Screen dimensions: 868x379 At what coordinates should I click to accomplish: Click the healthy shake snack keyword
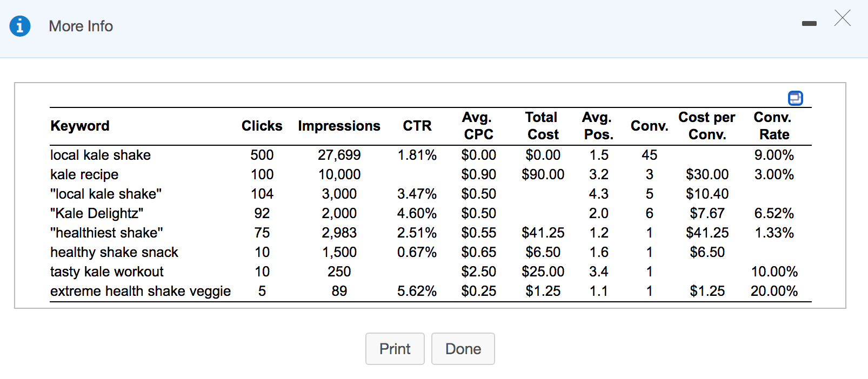tap(114, 252)
